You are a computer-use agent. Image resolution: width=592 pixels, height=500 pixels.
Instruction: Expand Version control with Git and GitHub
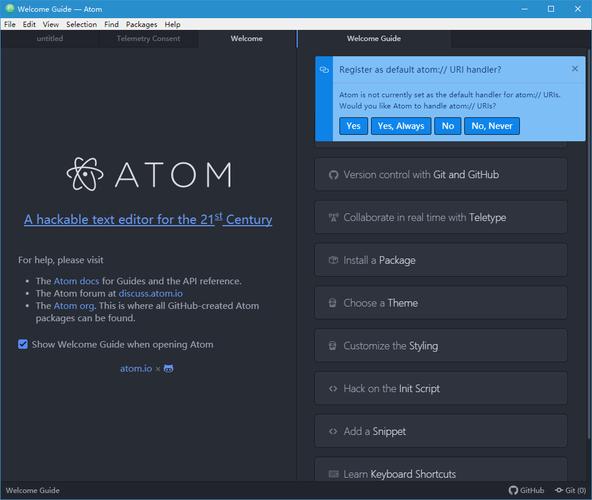coord(441,174)
